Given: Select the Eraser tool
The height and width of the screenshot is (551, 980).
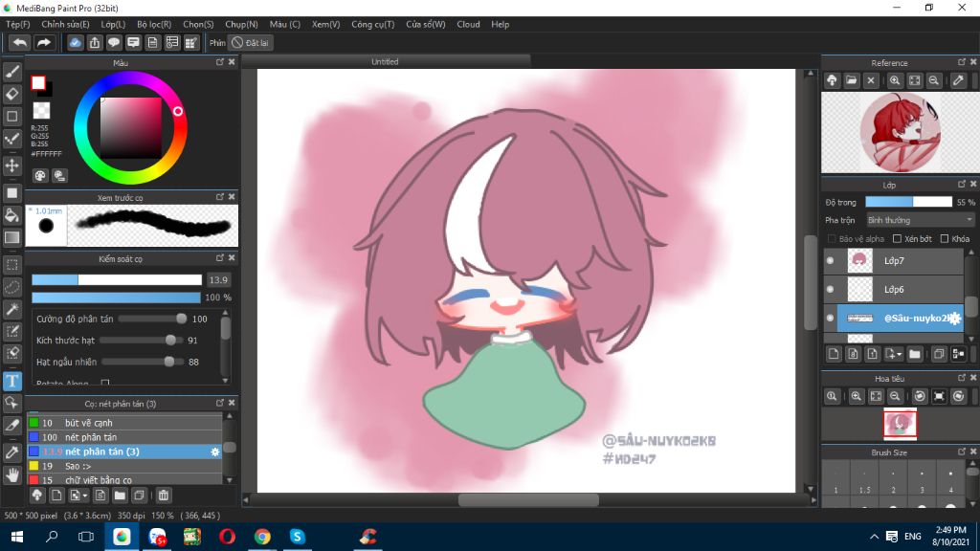Looking at the screenshot, I should [11, 95].
